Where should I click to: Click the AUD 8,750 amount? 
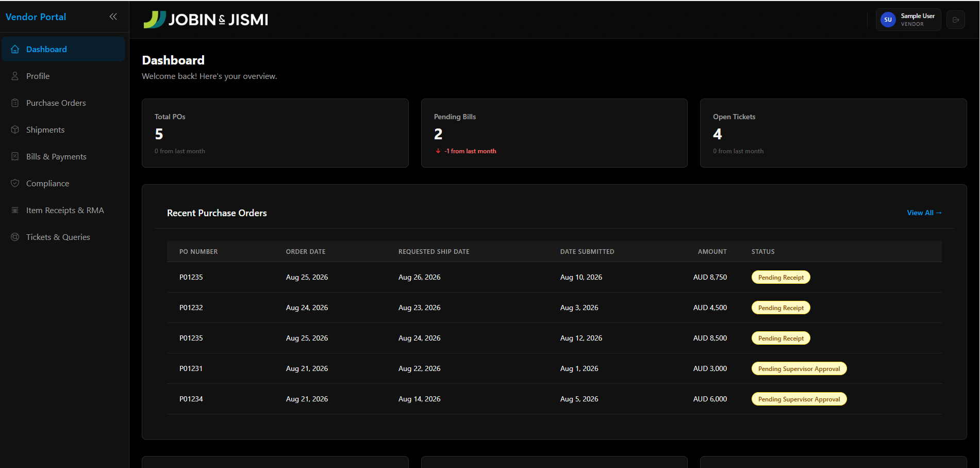pyautogui.click(x=710, y=277)
